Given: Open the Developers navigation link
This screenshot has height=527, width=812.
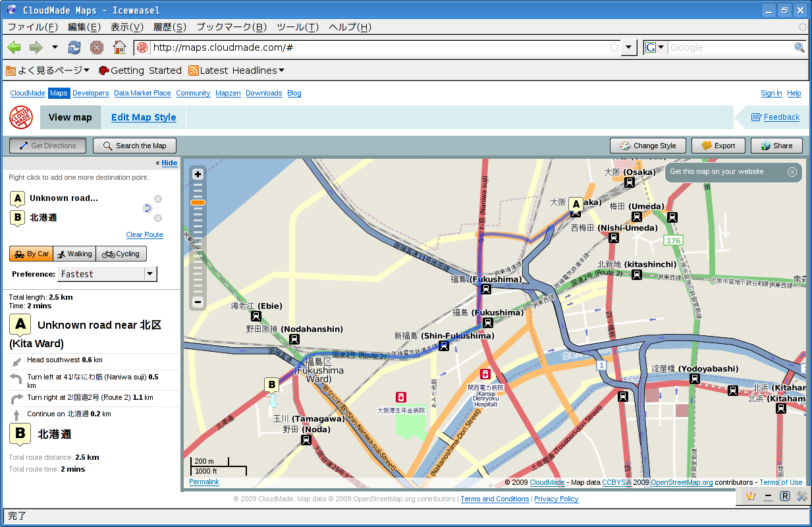Looking at the screenshot, I should [91, 94].
